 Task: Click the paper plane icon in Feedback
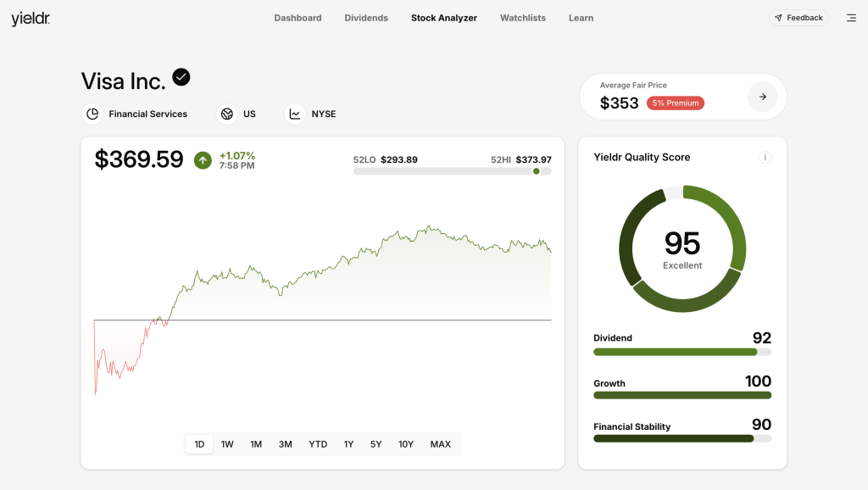point(778,18)
